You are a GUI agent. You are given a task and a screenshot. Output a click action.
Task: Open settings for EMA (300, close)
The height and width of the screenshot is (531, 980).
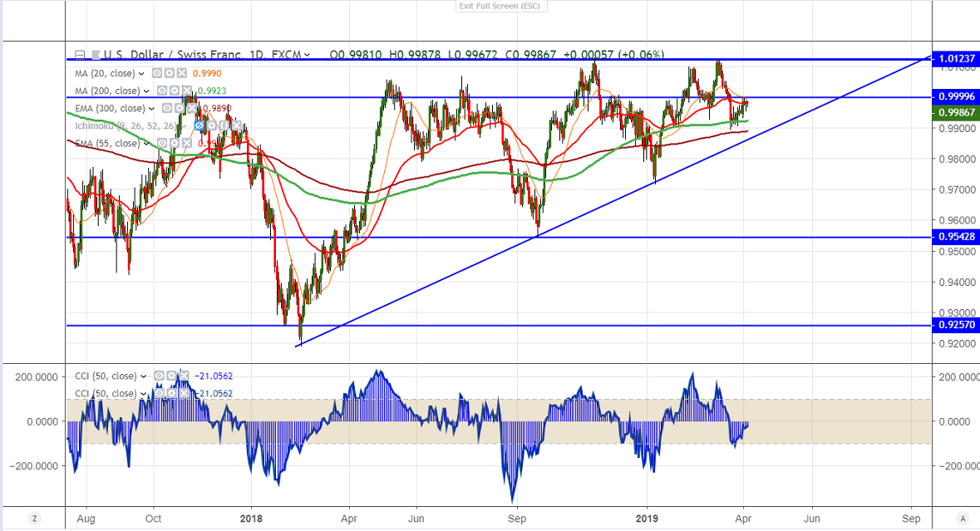180,108
